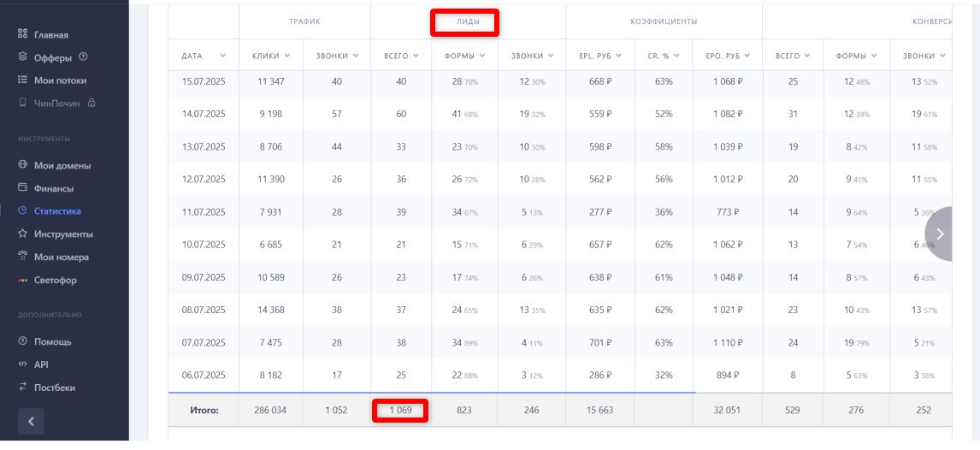This screenshot has width=980, height=450.
Task: Click the Мои домены globe icon
Action: [x=22, y=165]
